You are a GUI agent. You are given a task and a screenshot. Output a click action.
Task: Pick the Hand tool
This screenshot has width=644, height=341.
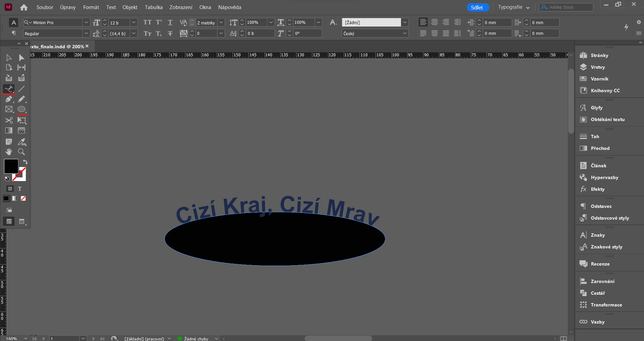9,152
